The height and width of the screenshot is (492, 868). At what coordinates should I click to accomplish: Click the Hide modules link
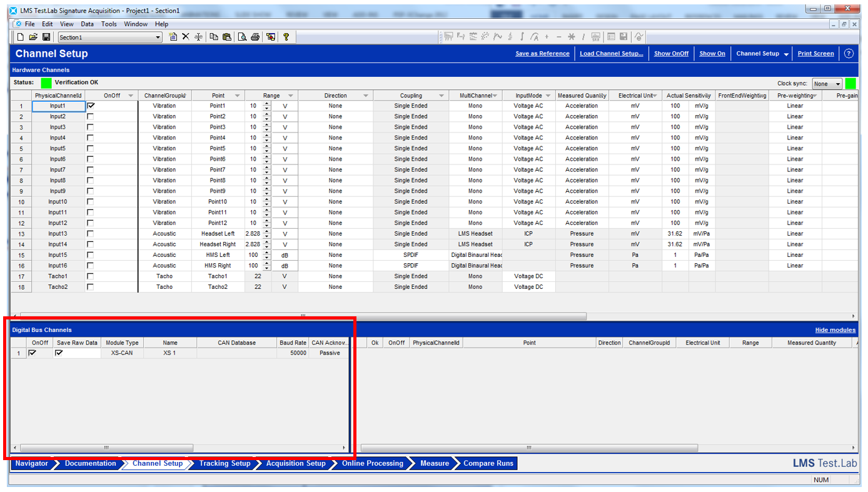pos(835,330)
